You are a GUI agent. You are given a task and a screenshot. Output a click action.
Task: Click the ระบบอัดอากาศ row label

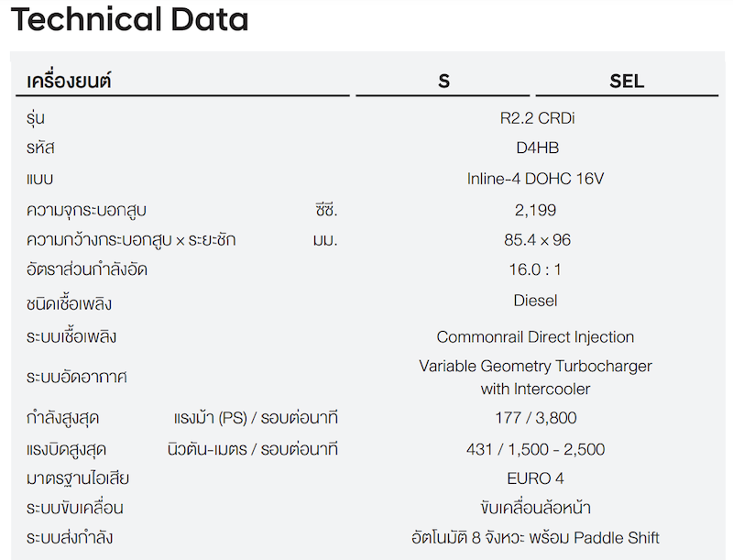click(77, 377)
